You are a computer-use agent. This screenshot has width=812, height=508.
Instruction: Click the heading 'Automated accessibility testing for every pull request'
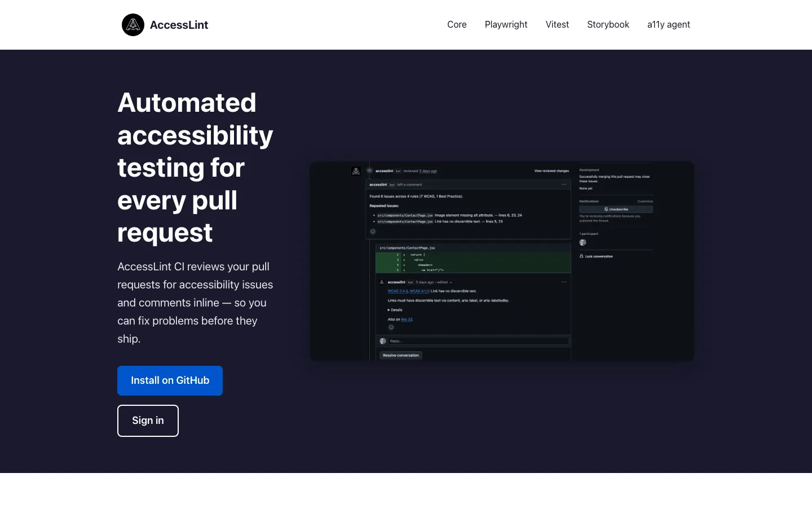[x=195, y=168]
